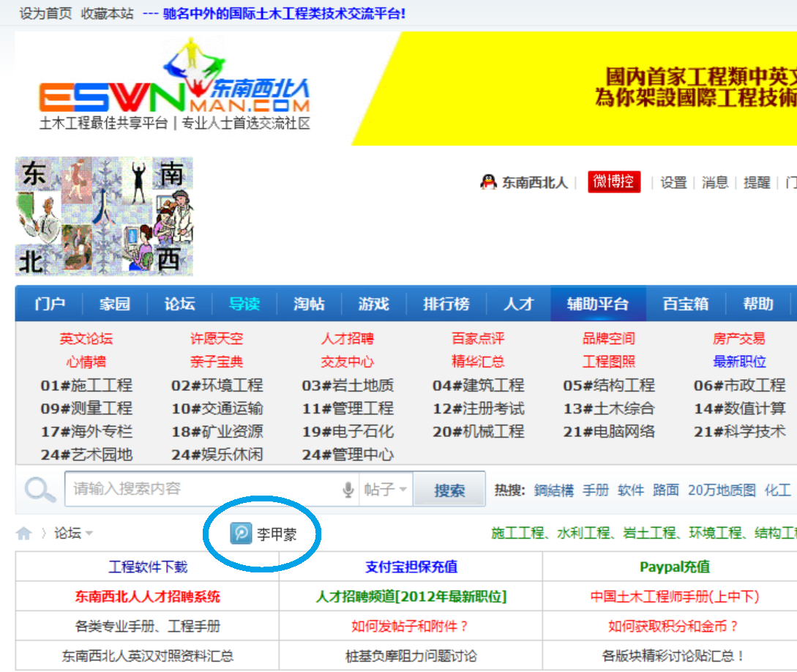Open the blue 最新职位 link

[740, 362]
